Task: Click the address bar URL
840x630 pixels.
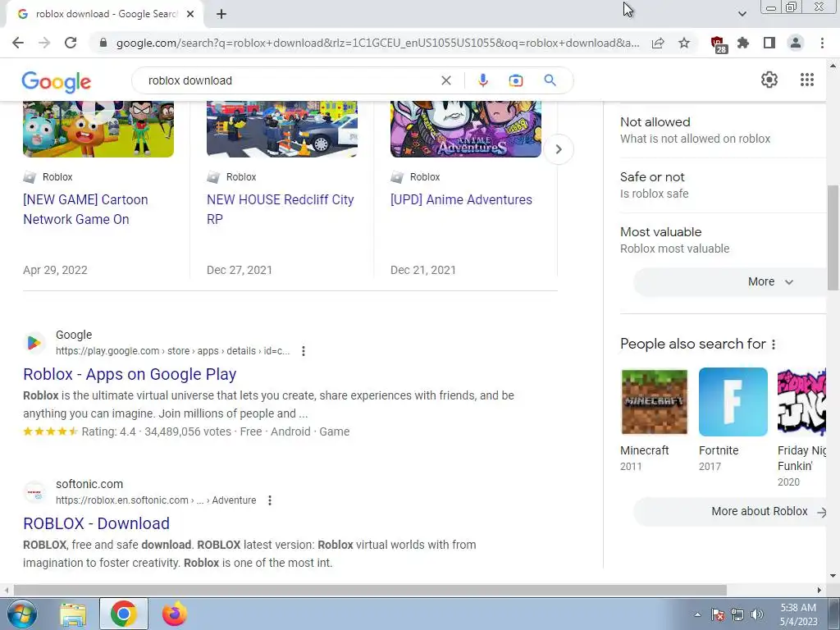Action: click(x=377, y=43)
